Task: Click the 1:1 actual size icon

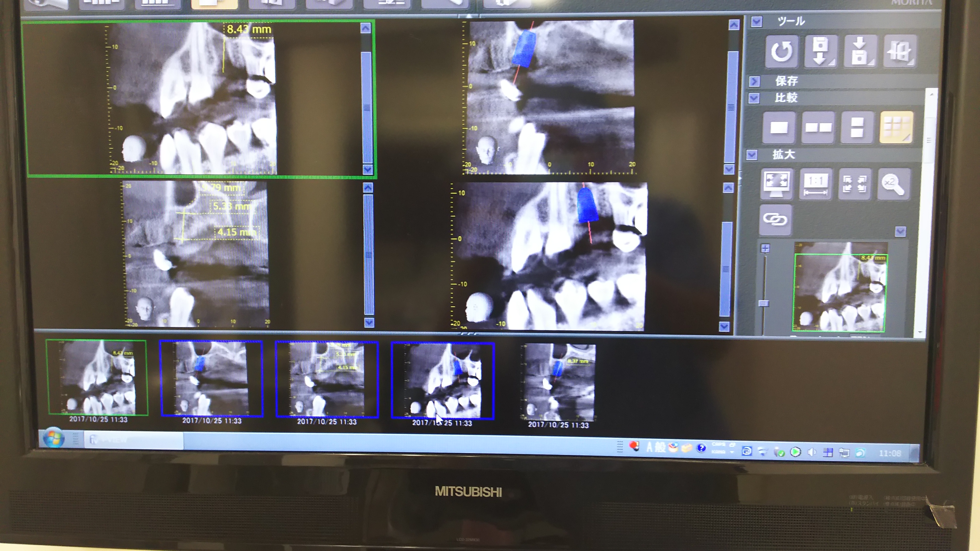Action: point(816,184)
